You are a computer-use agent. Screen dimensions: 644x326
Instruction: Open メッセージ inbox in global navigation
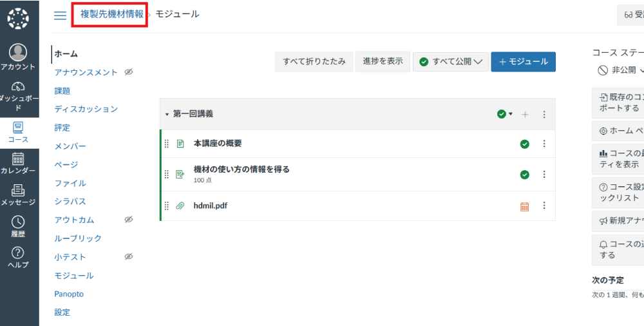pyautogui.click(x=18, y=195)
